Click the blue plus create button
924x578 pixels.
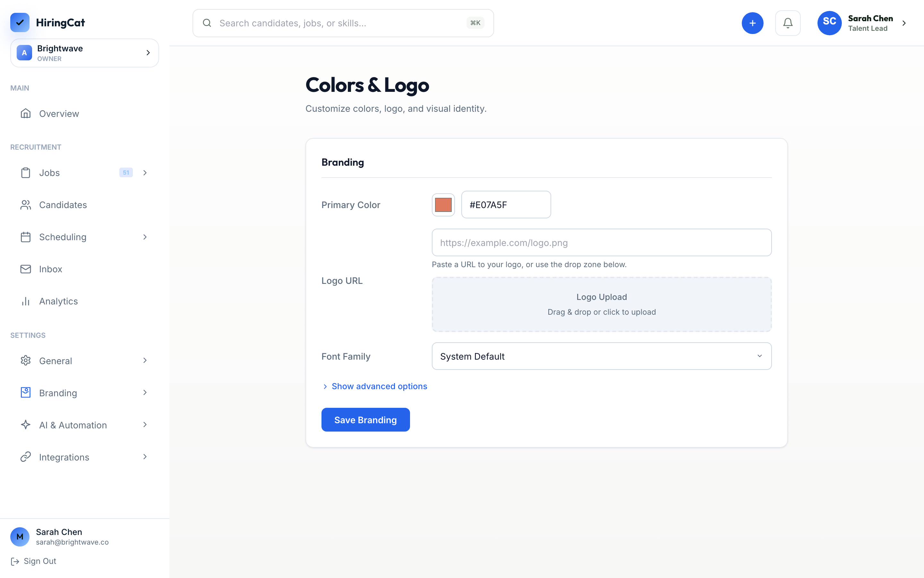[752, 23]
